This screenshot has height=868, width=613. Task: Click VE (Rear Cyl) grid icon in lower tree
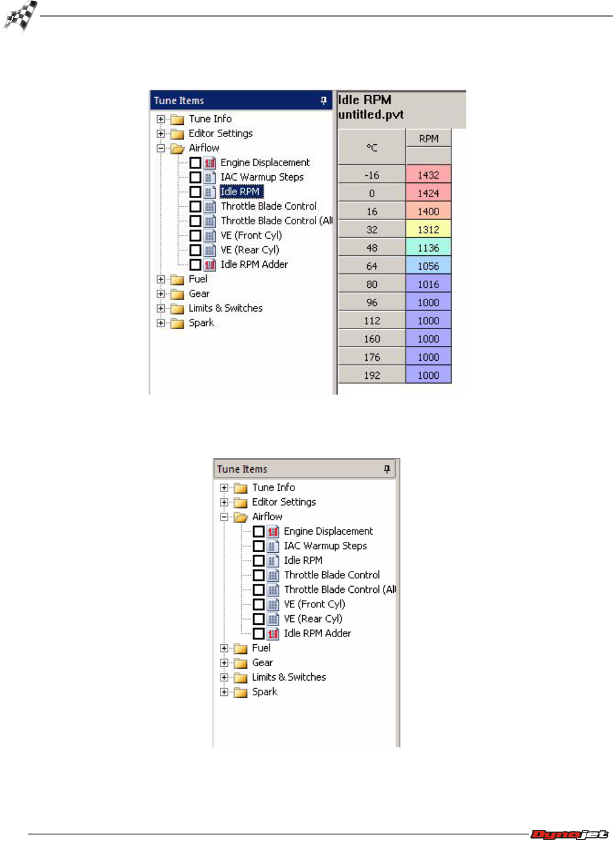pos(273,618)
